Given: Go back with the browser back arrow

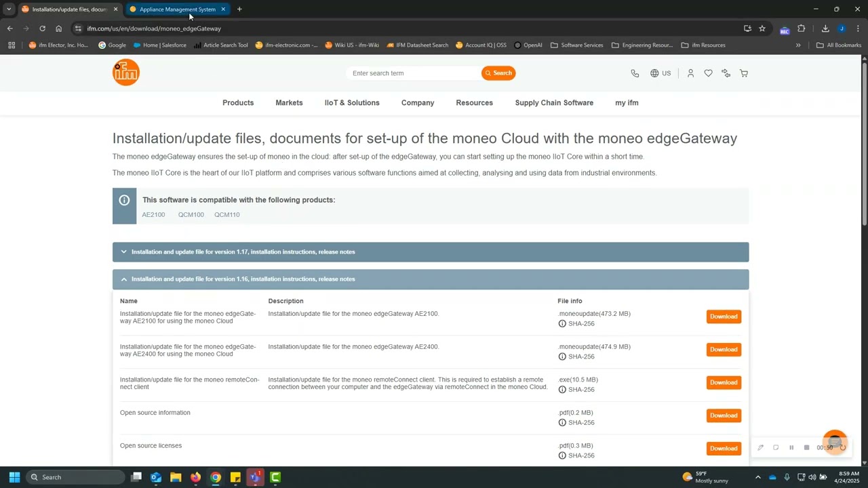Looking at the screenshot, I should point(9,28).
